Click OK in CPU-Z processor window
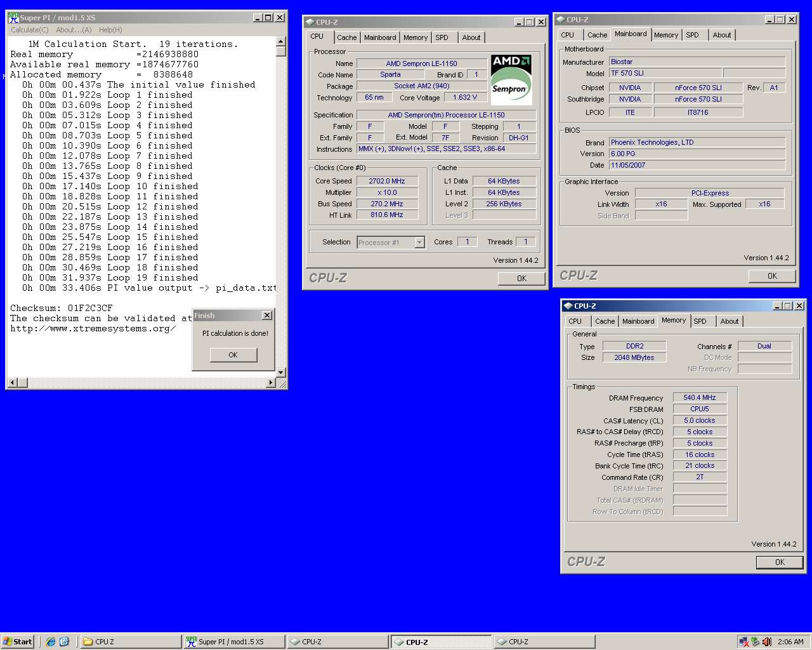 pos(521,278)
